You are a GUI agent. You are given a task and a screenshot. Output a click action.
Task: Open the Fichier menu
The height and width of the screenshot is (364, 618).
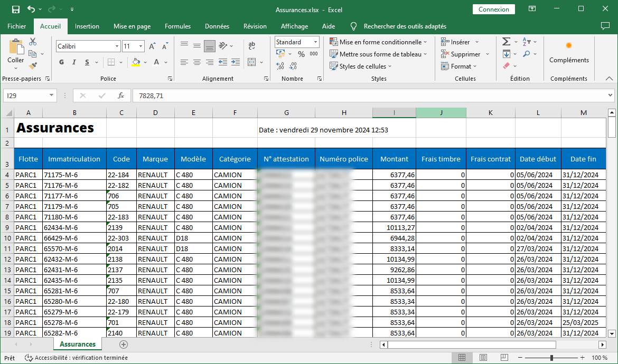16,26
